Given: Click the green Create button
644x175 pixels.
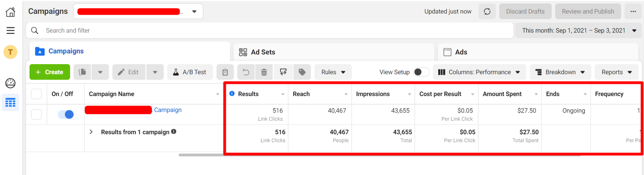Looking at the screenshot, I should click(50, 72).
